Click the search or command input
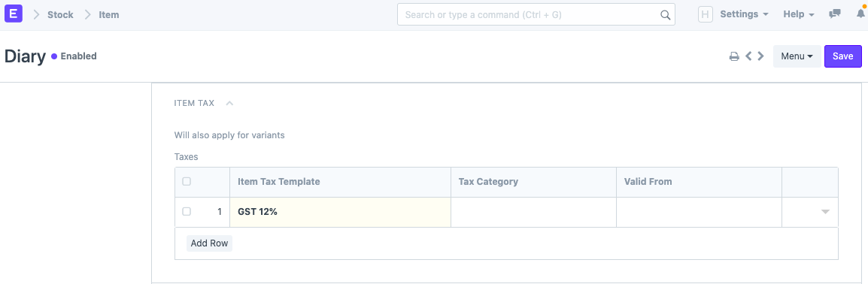The height and width of the screenshot is (284, 868). (536, 15)
